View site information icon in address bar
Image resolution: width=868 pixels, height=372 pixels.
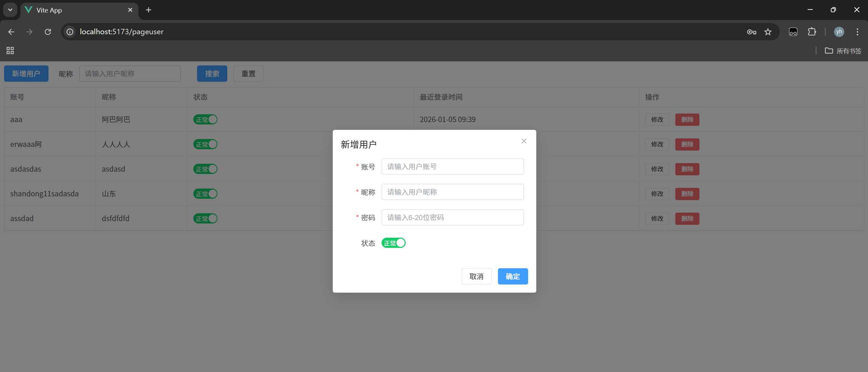coord(70,32)
